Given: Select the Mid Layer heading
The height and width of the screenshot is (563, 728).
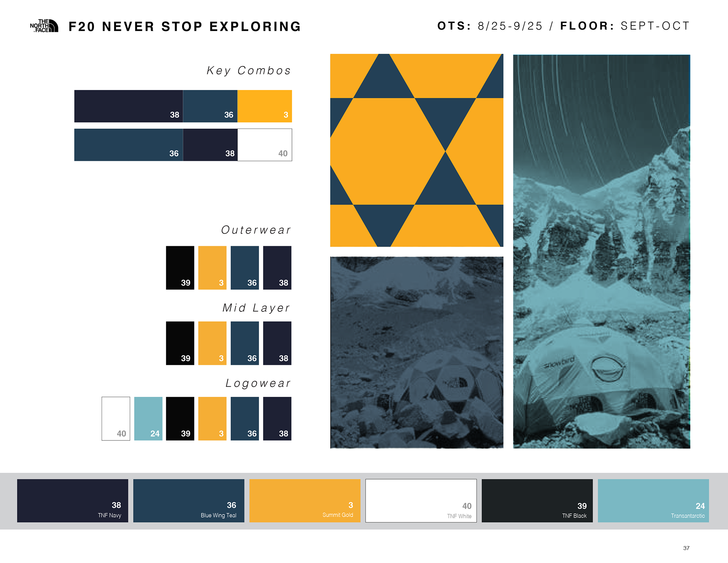Looking at the screenshot, I should [x=256, y=308].
